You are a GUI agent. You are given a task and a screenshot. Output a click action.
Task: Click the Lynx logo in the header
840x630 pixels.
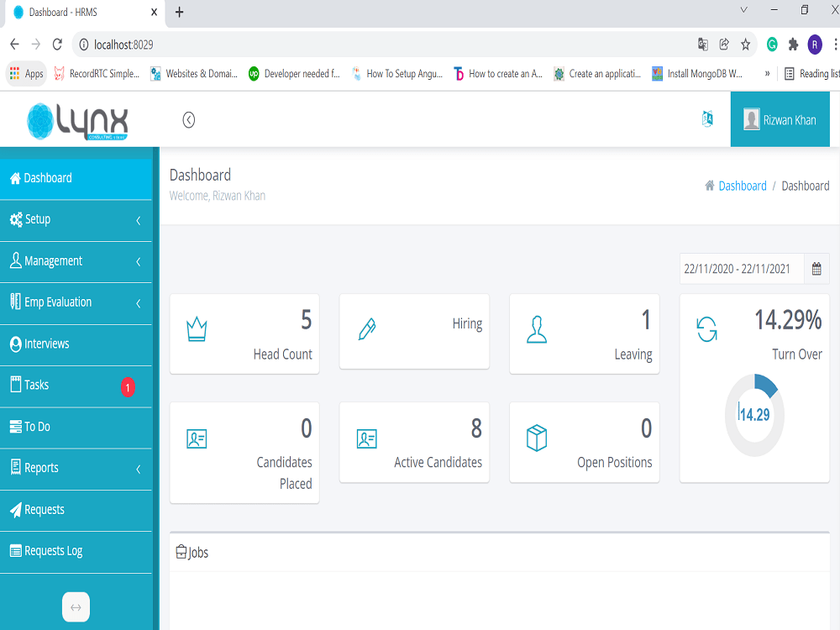[x=77, y=121]
